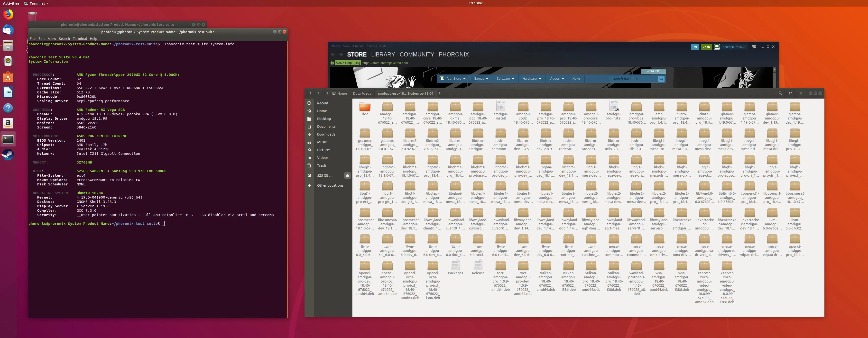Screen dimensions: 868x338
Task: Click the phoronix avatar icon in Steam
Action: click(717, 47)
